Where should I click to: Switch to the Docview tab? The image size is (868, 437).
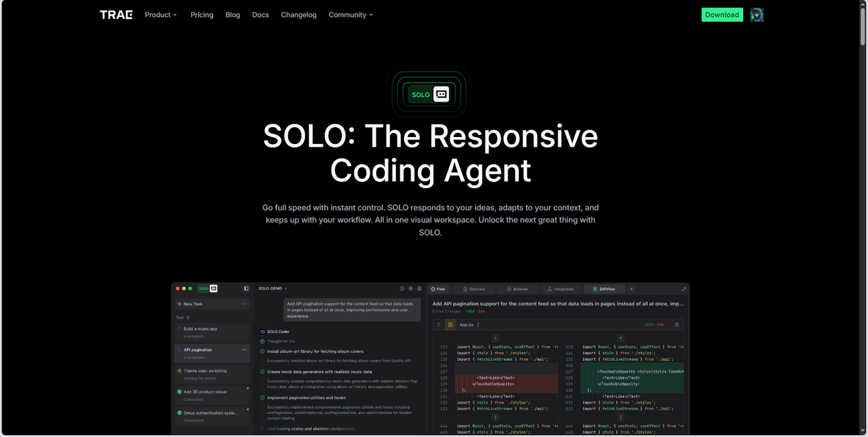(x=473, y=289)
